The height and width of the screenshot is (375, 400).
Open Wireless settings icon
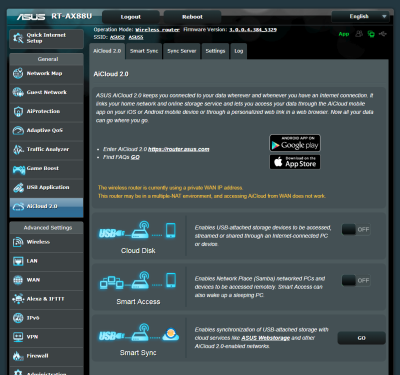click(x=18, y=242)
